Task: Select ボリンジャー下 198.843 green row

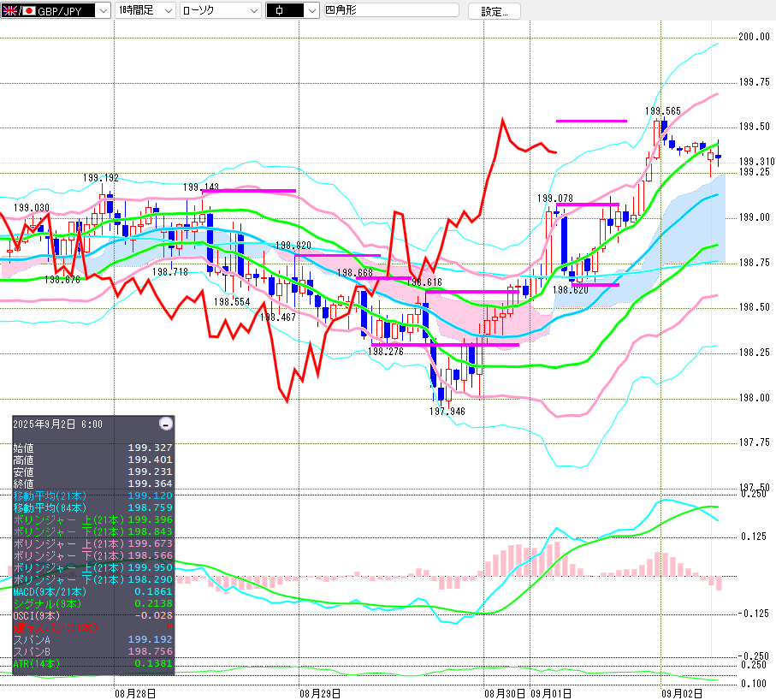Action: click(x=92, y=531)
